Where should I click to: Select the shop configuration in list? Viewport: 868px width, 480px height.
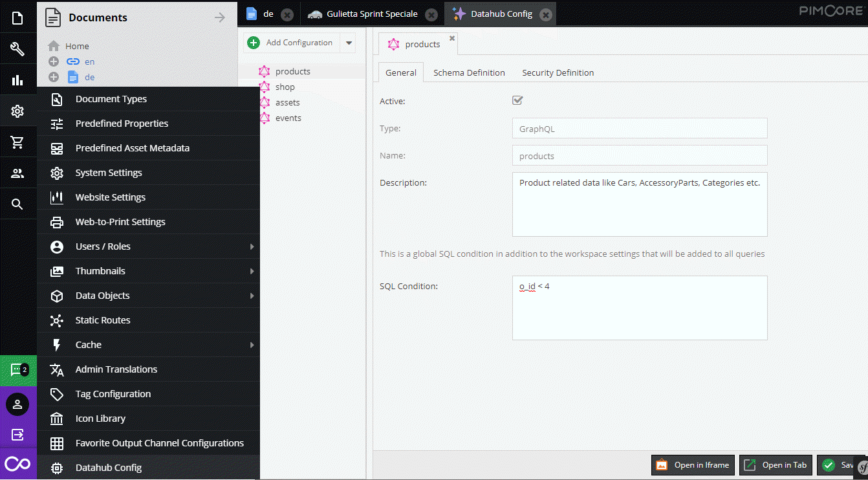(x=285, y=87)
